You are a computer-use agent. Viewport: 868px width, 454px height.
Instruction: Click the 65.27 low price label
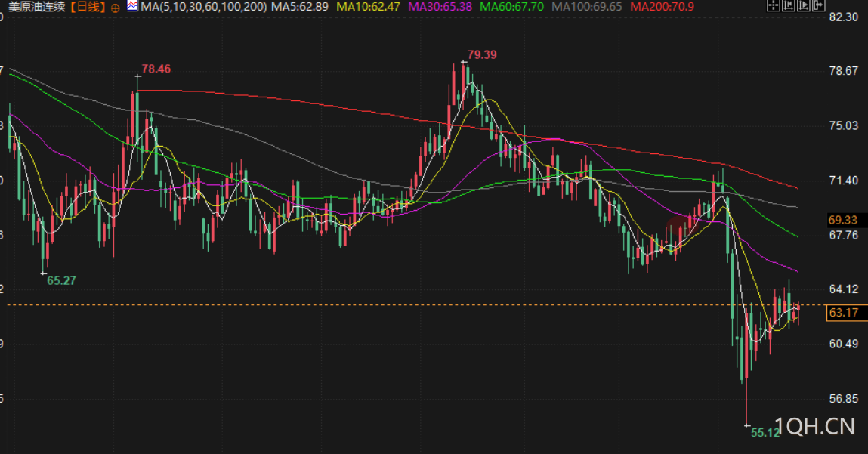61,281
